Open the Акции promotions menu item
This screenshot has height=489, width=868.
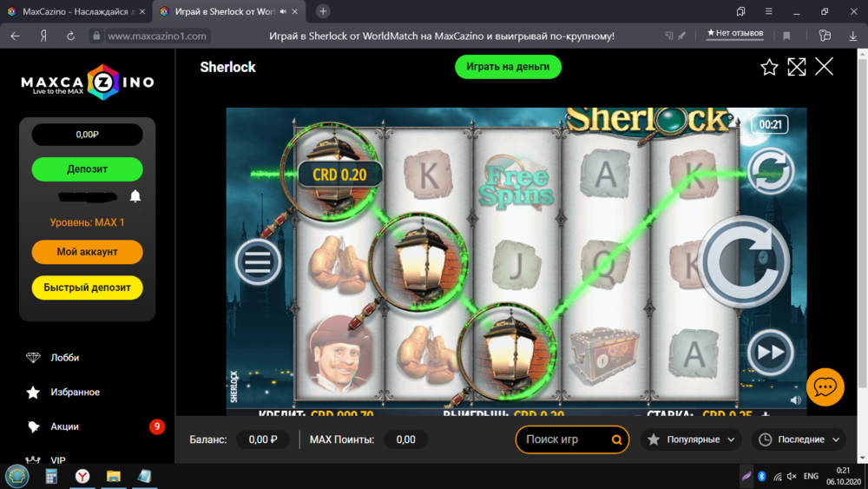click(64, 426)
